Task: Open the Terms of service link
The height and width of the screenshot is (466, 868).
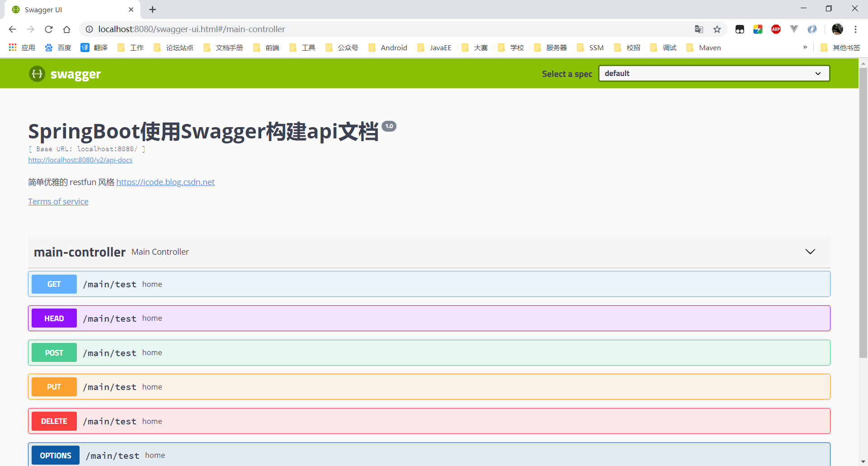Action: click(x=58, y=202)
